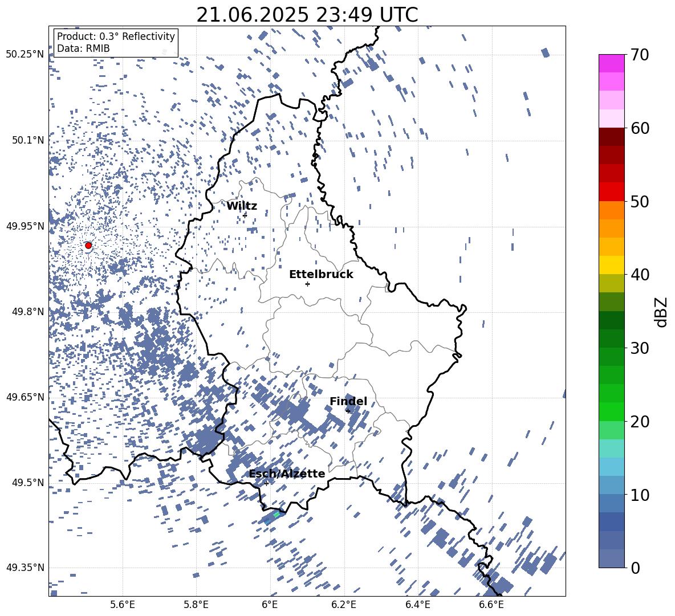Screen dimensions: 675x616
Task: Click the 6.4°E longitude label
Action: [417, 605]
